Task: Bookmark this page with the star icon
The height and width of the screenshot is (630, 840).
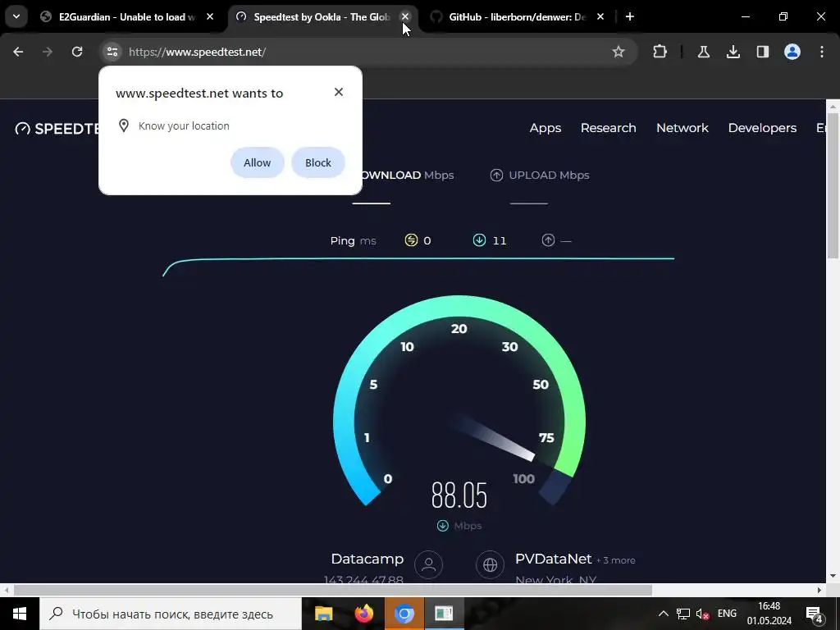Action: pyautogui.click(x=619, y=52)
